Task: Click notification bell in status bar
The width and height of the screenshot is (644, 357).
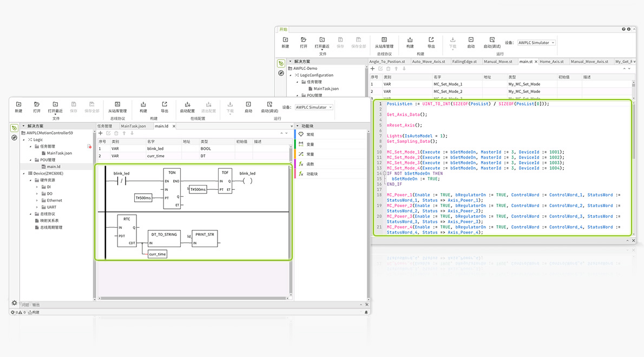Action: point(366,312)
